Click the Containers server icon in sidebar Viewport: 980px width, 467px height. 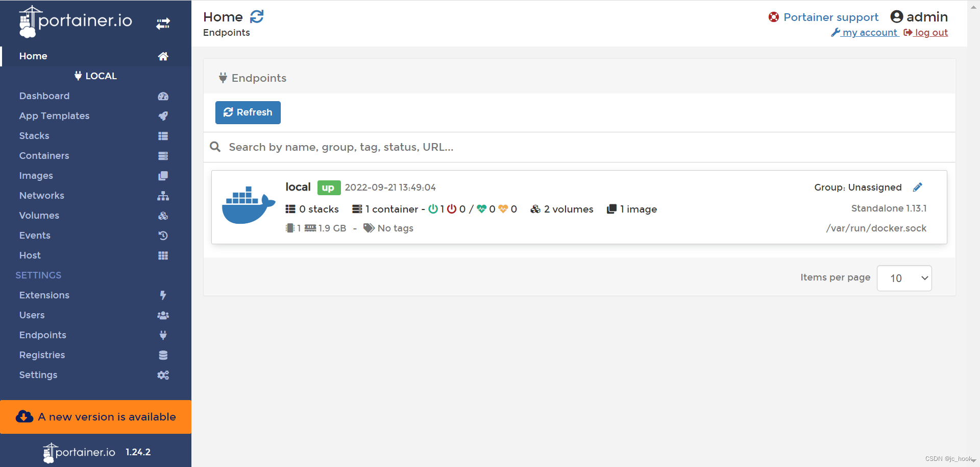pyautogui.click(x=163, y=156)
